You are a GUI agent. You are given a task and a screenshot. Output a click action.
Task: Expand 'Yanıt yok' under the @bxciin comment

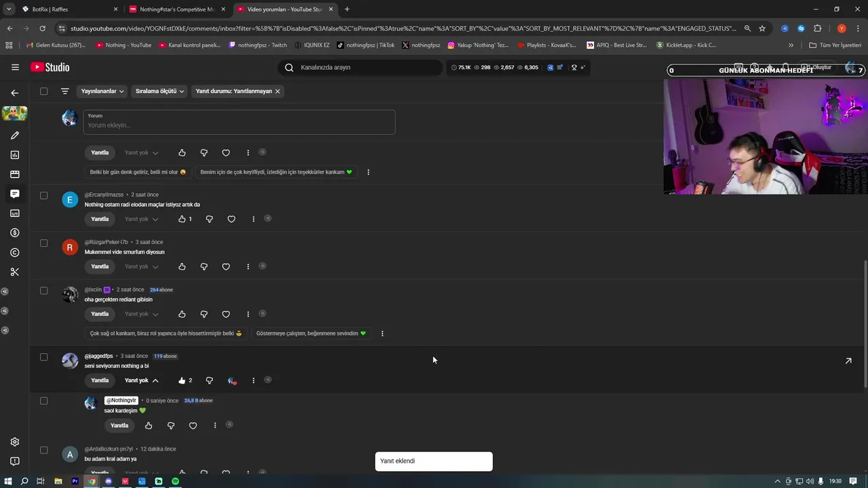[142, 314]
